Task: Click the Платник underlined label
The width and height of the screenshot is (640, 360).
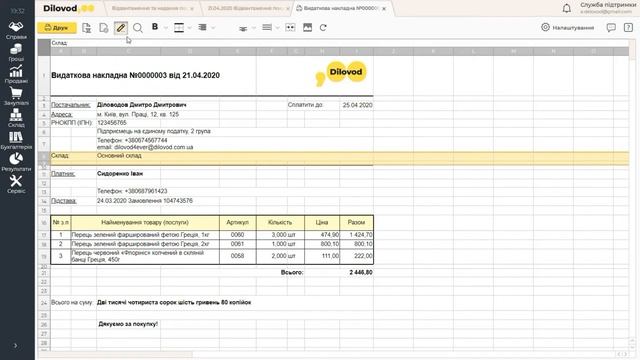Action: click(x=63, y=174)
